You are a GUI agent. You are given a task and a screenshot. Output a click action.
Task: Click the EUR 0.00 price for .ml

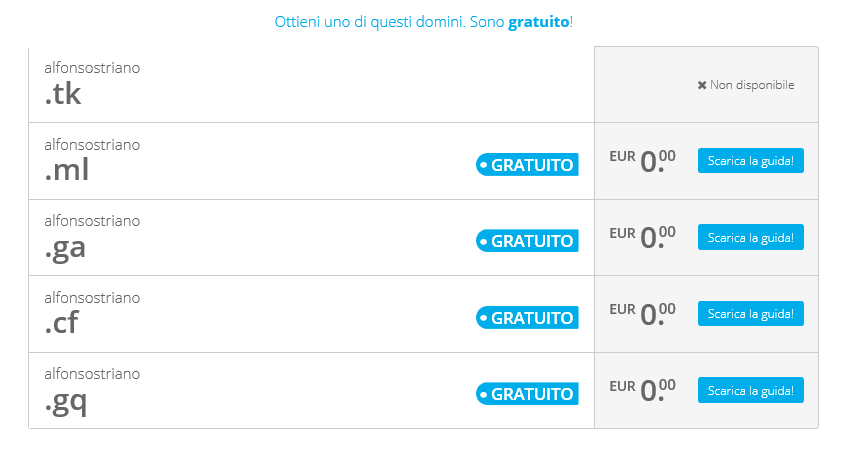(642, 161)
